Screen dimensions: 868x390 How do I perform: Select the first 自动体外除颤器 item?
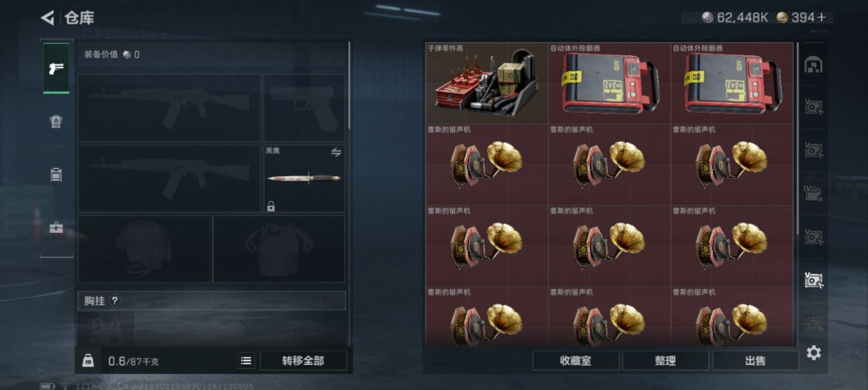click(x=609, y=83)
